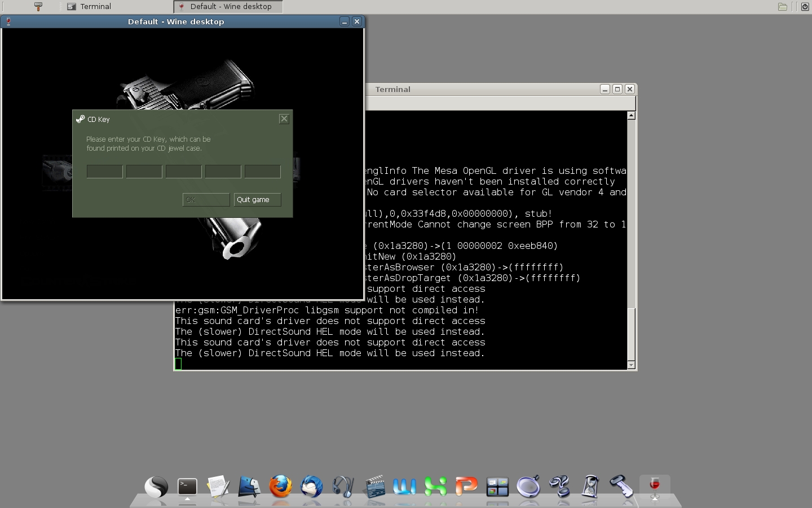Click the greyed-out OK button
The image size is (812, 508).
pyautogui.click(x=206, y=200)
